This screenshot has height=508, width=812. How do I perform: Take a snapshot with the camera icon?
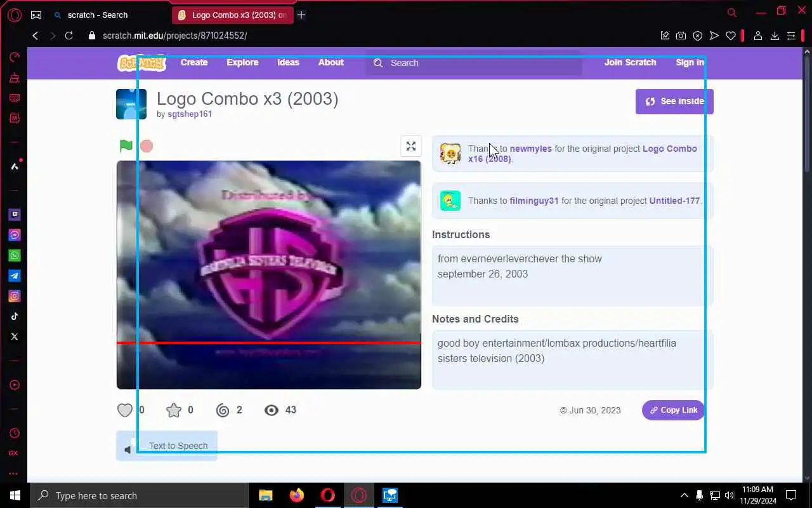681,36
